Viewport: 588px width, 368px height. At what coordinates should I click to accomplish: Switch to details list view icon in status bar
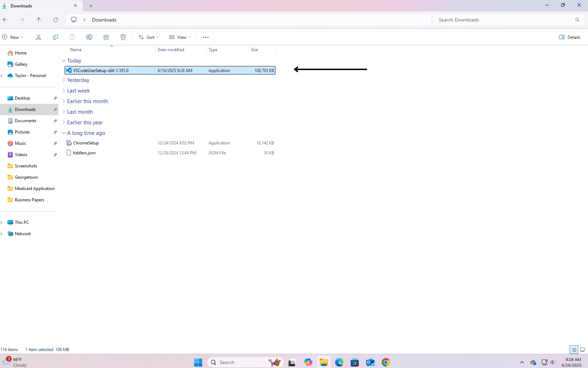pyautogui.click(x=574, y=349)
